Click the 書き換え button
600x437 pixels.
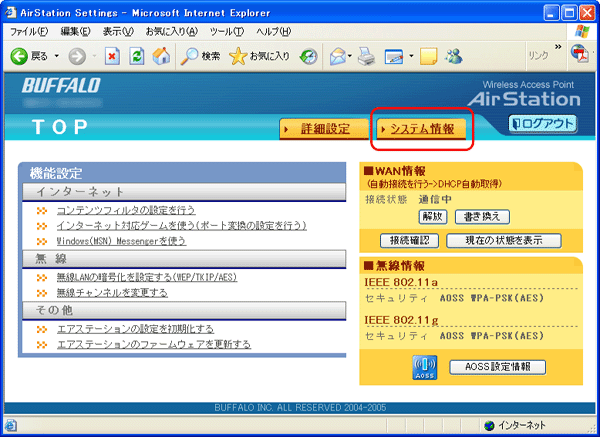[x=482, y=217]
